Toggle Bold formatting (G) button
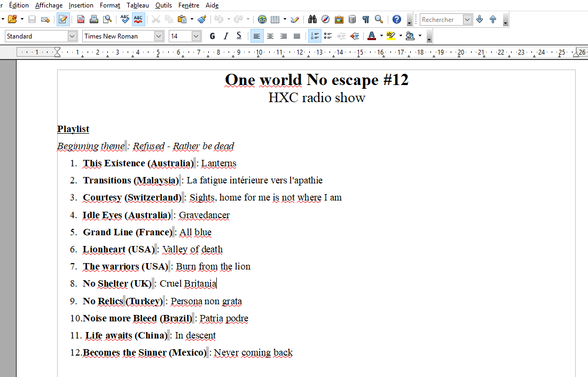Viewport: 588px width, 377px height. [x=212, y=36]
